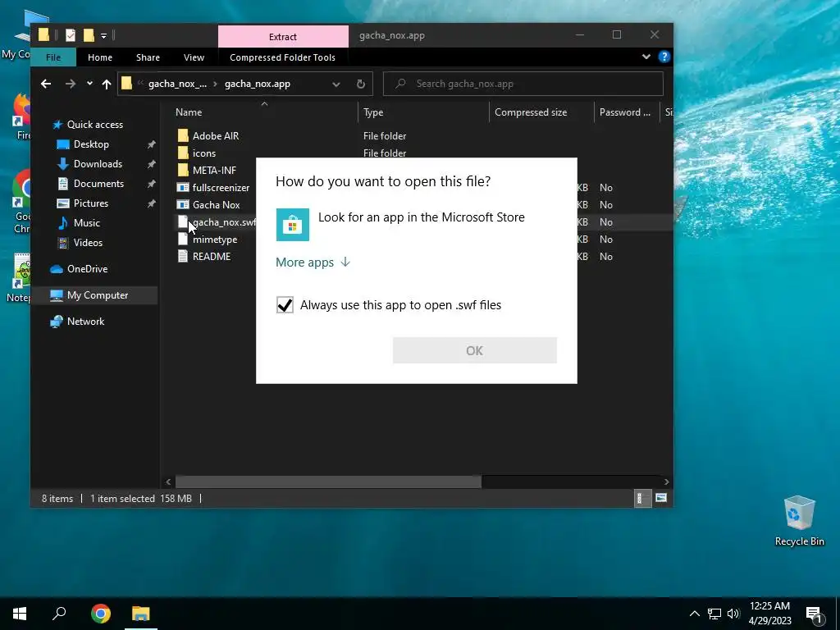
Task: Open the recent locations dropdown arrow
Action: click(x=89, y=84)
